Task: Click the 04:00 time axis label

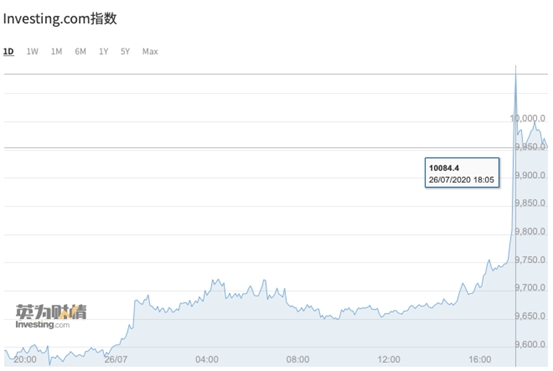Action: coord(207,359)
